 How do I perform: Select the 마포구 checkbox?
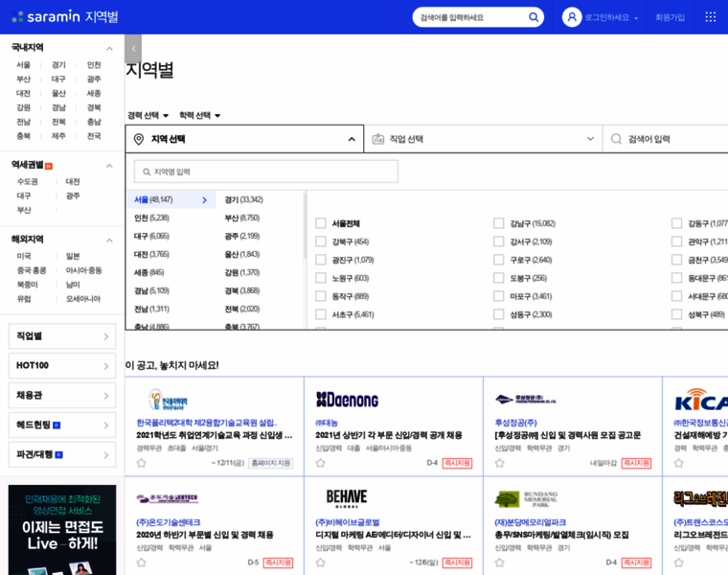[x=499, y=296]
